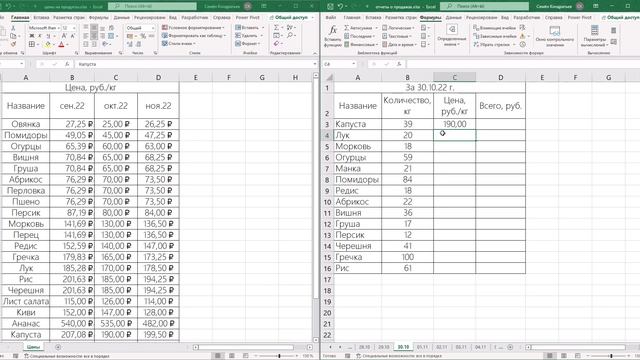Switch to Normal view in left status bar
640x360 pixels.
tap(218, 356)
